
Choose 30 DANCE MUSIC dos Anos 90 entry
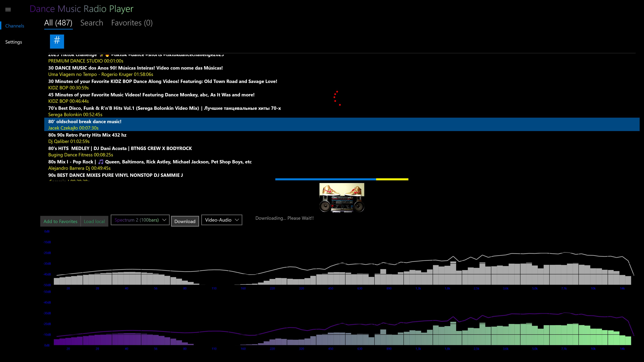click(x=135, y=68)
